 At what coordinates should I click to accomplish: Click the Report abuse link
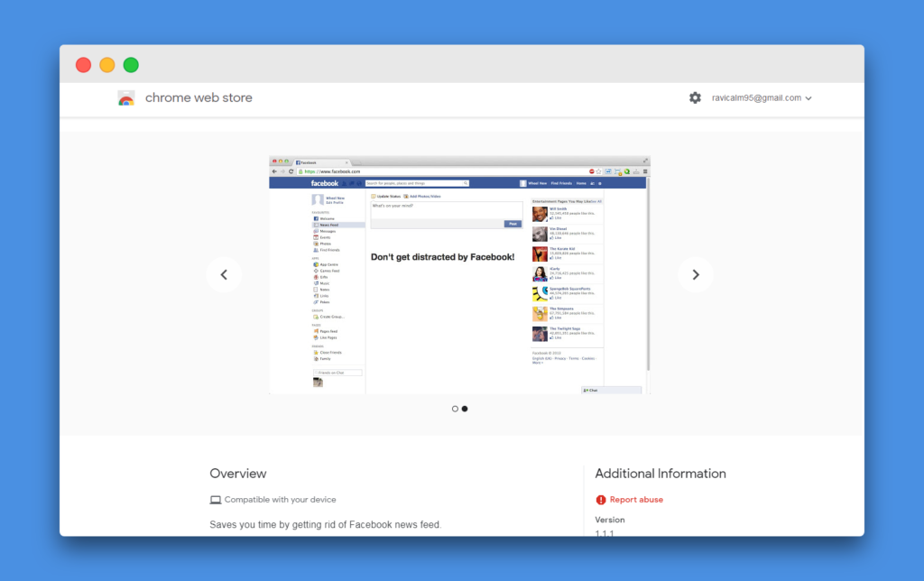point(636,500)
